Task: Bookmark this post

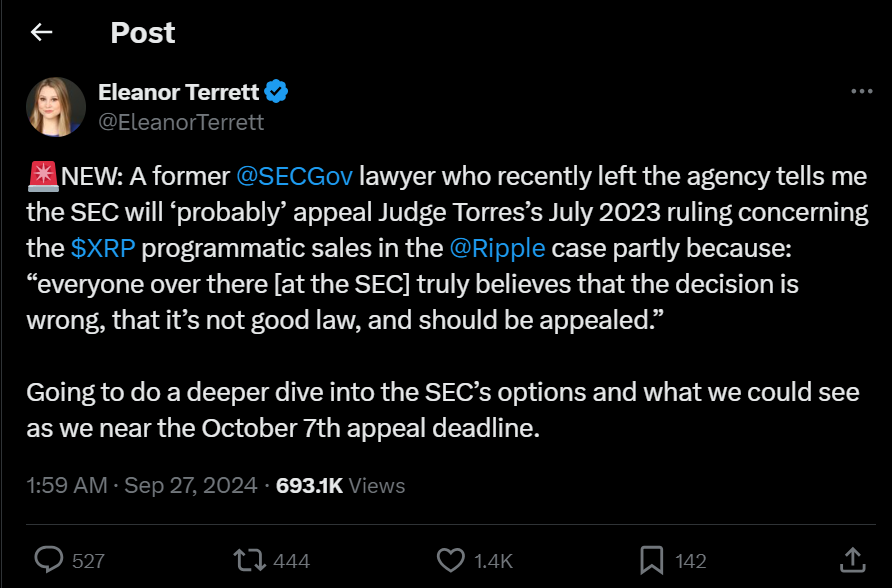Action: (653, 560)
